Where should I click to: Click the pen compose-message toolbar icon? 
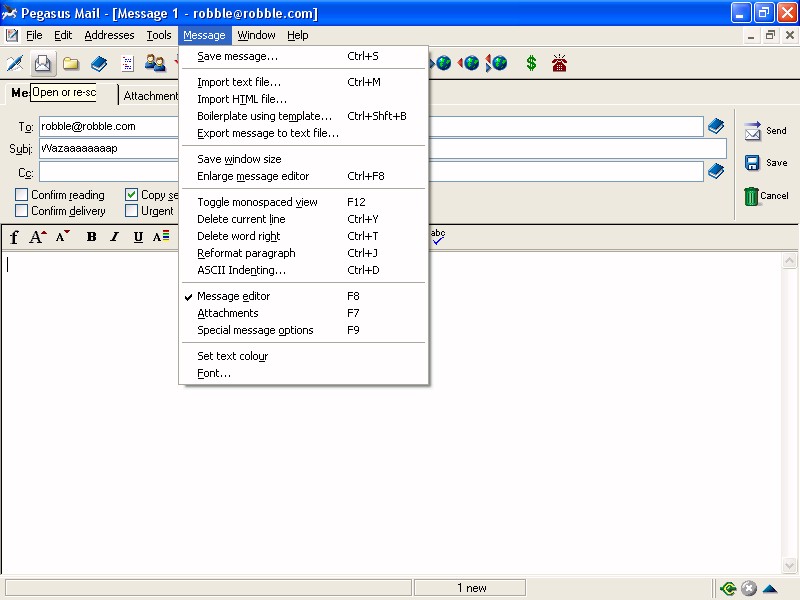pos(15,63)
